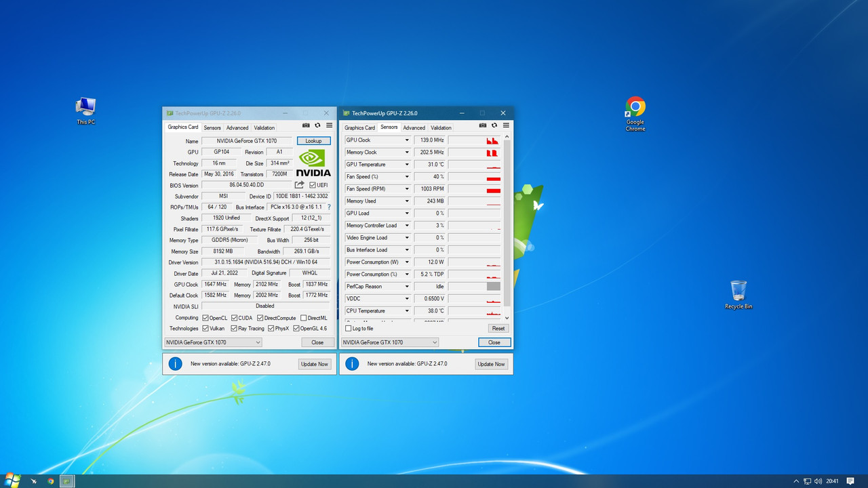Image resolution: width=868 pixels, height=488 pixels.
Task: Click the scroll up arrow of sensor list
Action: click(x=507, y=137)
